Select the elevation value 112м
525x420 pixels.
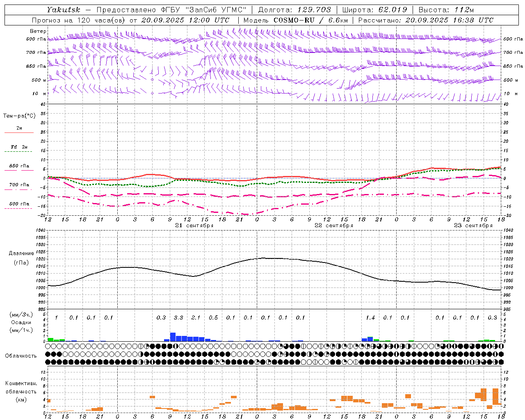click(x=465, y=10)
